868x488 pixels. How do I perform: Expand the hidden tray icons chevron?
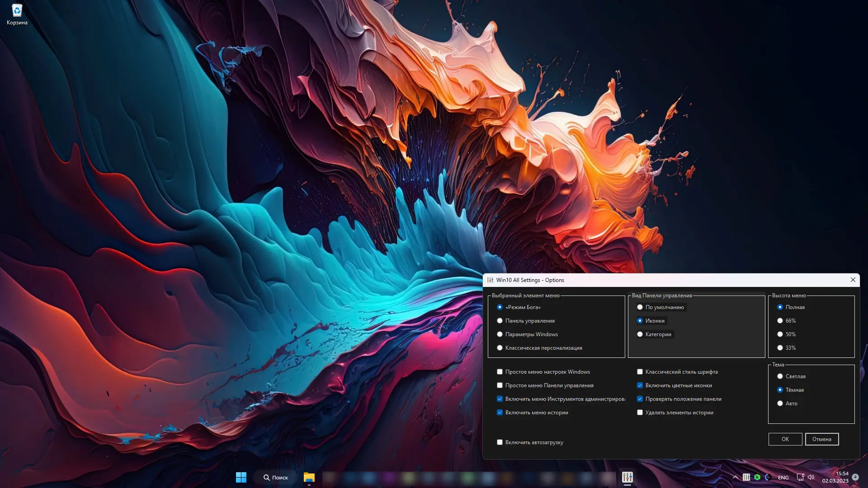click(735, 477)
